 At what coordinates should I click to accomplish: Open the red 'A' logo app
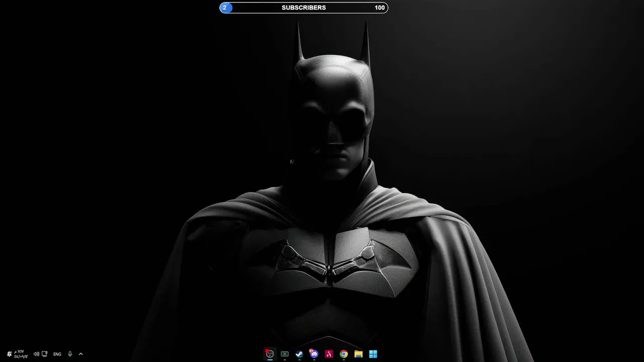coord(329,354)
